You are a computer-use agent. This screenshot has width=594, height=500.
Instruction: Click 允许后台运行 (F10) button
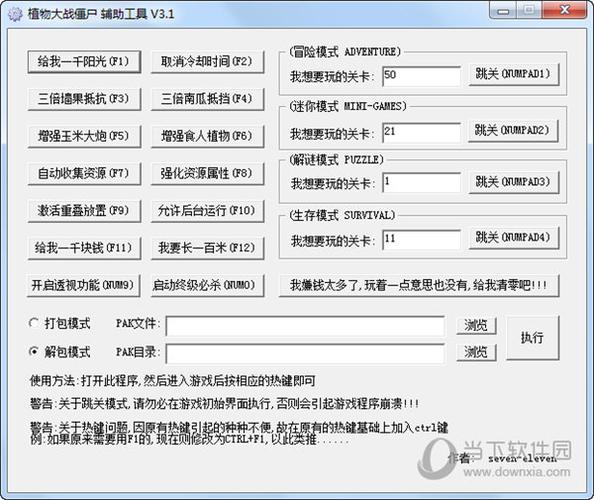pyautogui.click(x=207, y=211)
